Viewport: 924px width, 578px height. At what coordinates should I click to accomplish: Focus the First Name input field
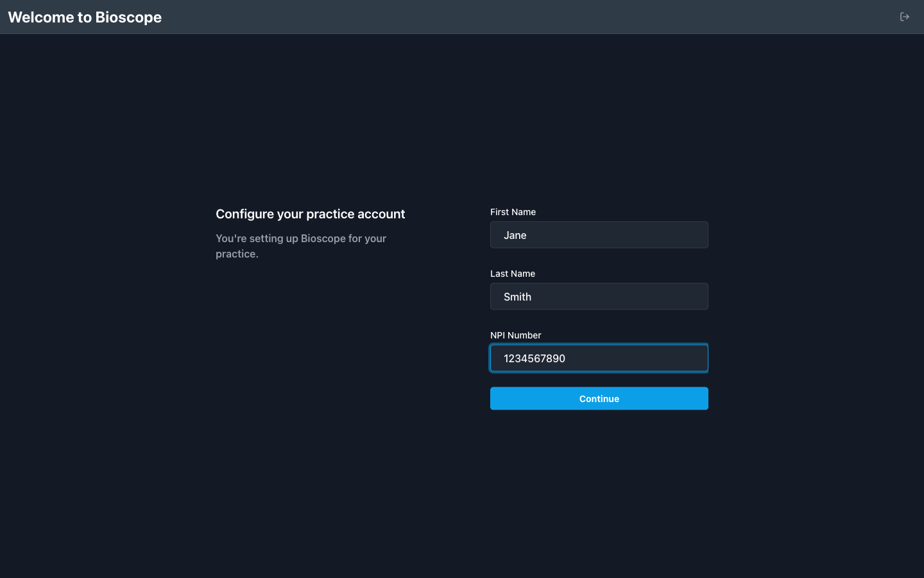point(599,235)
